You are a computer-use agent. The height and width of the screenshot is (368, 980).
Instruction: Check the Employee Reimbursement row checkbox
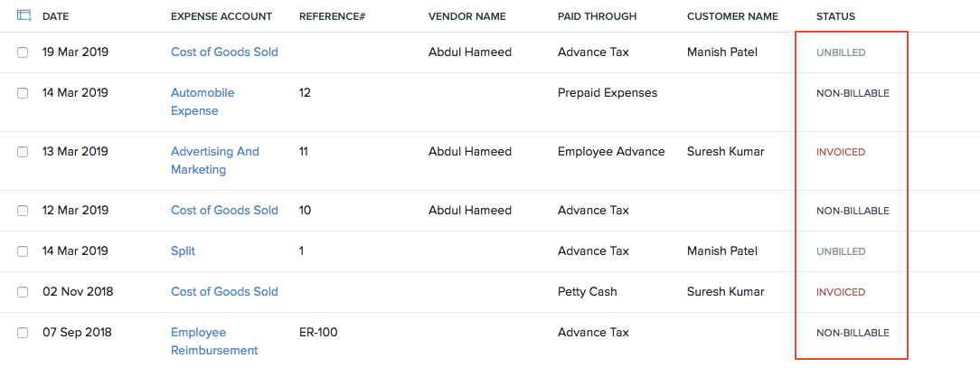[x=23, y=333]
